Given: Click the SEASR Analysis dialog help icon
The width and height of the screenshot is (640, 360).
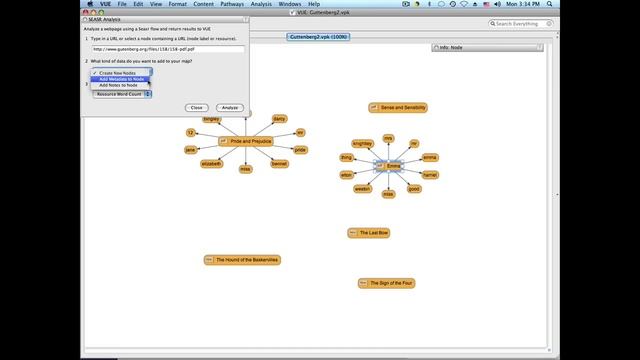Looking at the screenshot, I should click(246, 19).
